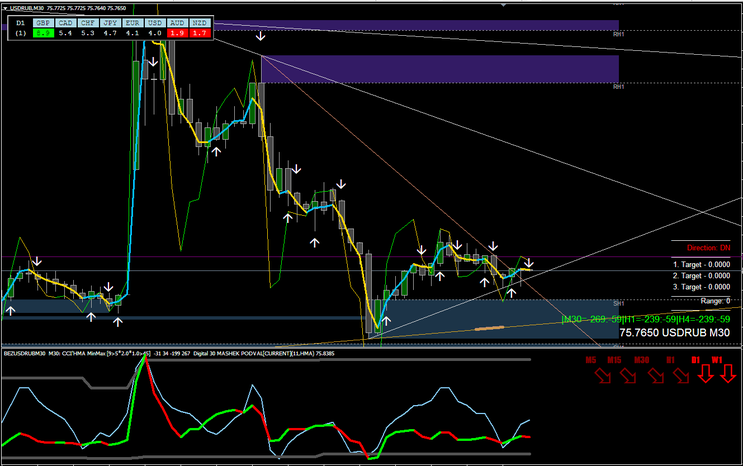Click the red M30 timeframe label above arrow
Screen dimensions: 743x466
(642, 360)
